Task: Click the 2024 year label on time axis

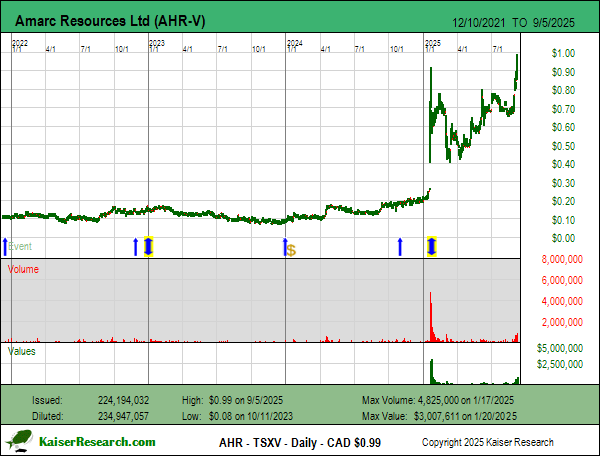Action: tap(295, 43)
